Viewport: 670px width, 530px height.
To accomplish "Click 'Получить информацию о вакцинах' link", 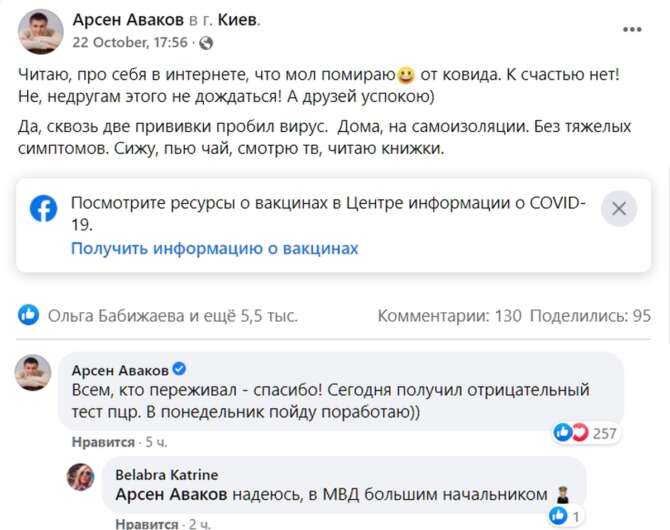I will (x=214, y=248).
